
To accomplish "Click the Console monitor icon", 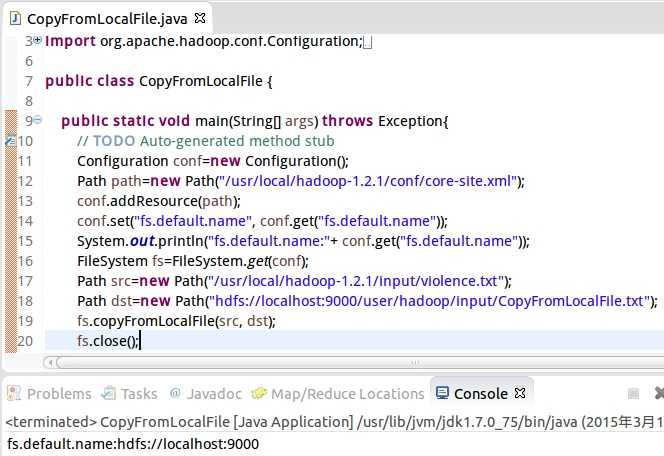I will 442,393.
